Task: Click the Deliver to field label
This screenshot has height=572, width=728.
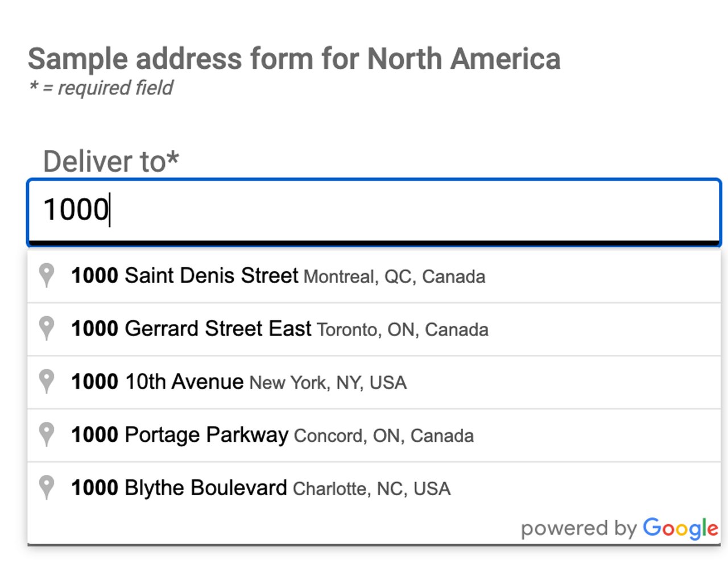Action: pyautogui.click(x=111, y=161)
